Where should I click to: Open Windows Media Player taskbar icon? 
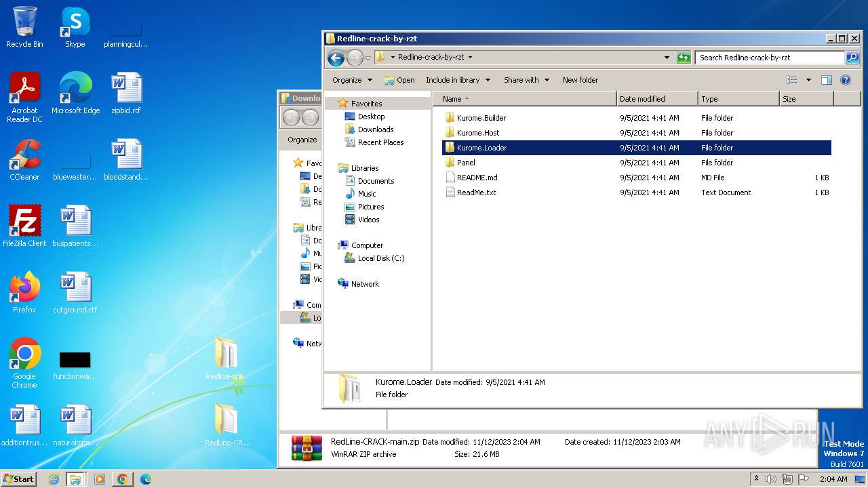(99, 479)
